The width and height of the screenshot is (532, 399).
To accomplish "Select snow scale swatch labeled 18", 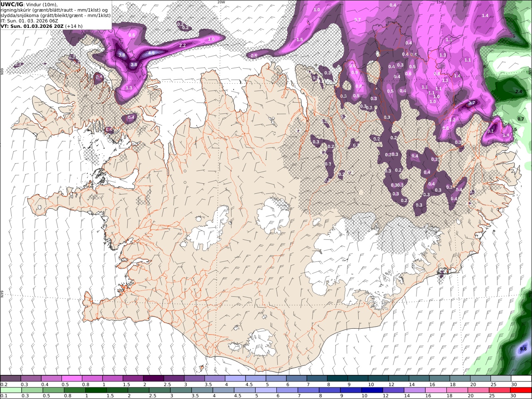I will click(x=460, y=379).
